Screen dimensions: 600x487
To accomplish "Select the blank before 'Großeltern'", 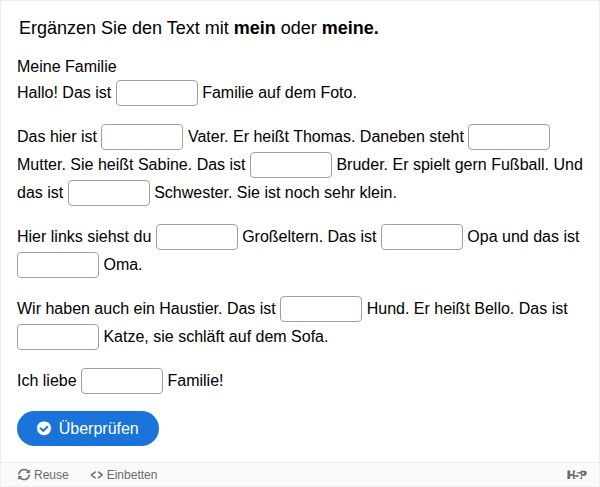I will tap(197, 237).
